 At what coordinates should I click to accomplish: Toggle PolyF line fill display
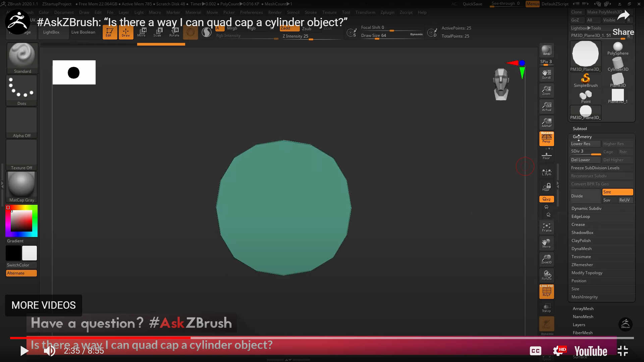coord(546,291)
